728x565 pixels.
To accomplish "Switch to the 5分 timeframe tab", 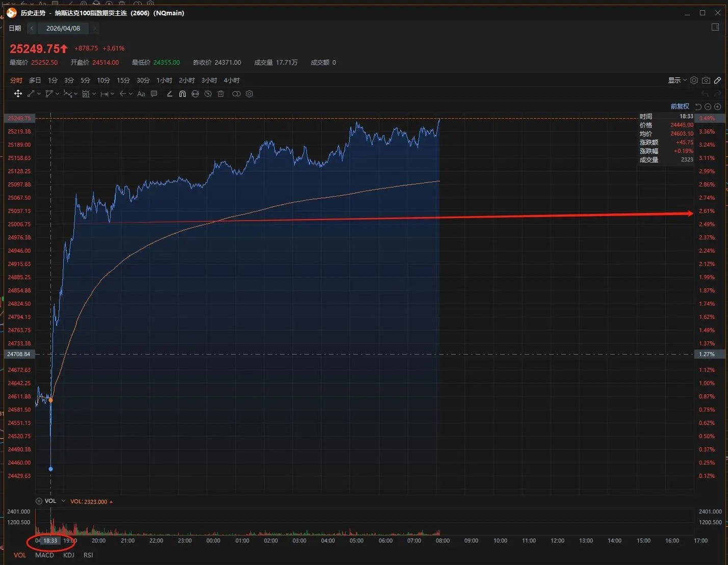I will click(85, 80).
